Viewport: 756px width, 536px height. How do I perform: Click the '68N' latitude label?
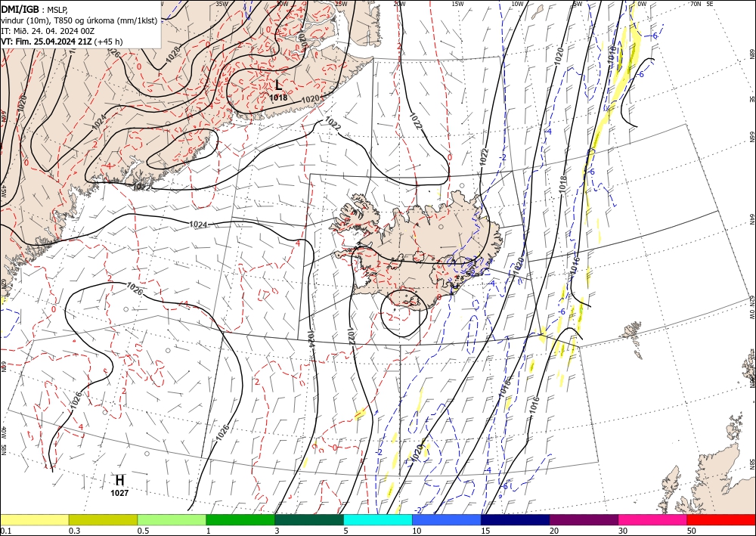point(751,54)
